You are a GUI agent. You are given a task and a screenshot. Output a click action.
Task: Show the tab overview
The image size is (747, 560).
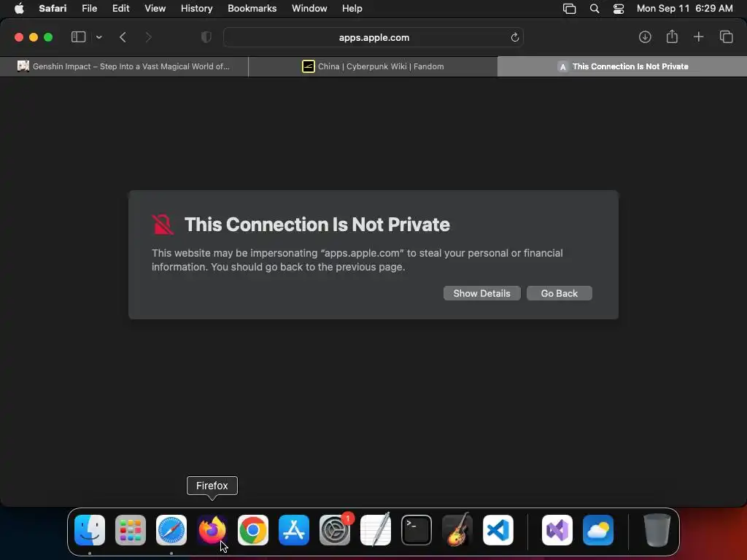click(x=726, y=37)
